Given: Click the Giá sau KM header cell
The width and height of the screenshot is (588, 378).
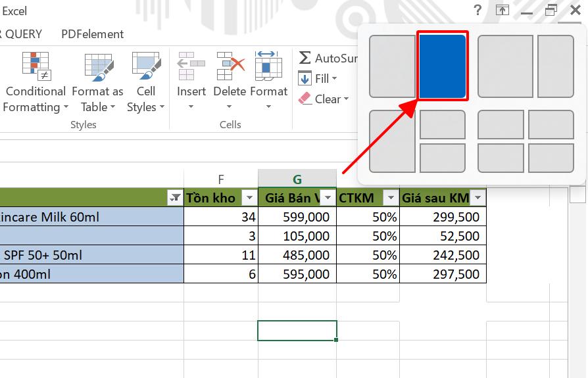Looking at the screenshot, I should pyautogui.click(x=443, y=197).
